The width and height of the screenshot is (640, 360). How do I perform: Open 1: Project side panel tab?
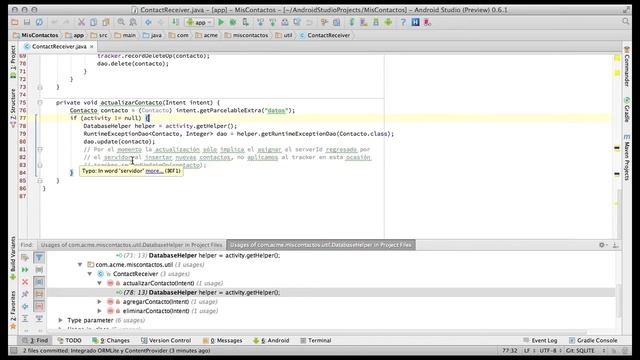pos(13,62)
